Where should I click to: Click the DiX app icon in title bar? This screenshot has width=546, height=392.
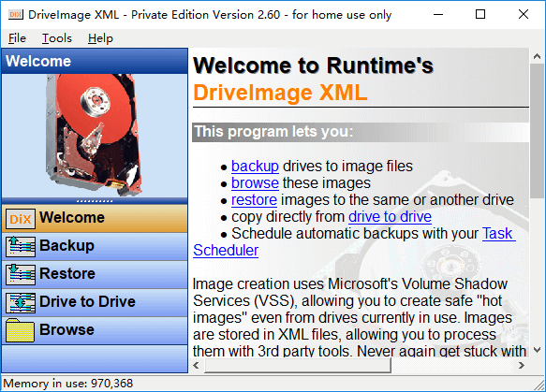pyautogui.click(x=16, y=15)
